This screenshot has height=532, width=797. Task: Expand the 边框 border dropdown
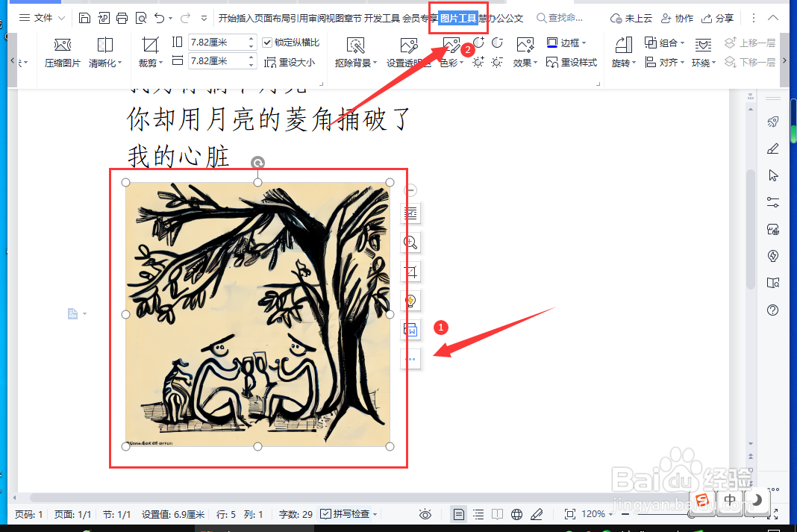tap(584, 43)
